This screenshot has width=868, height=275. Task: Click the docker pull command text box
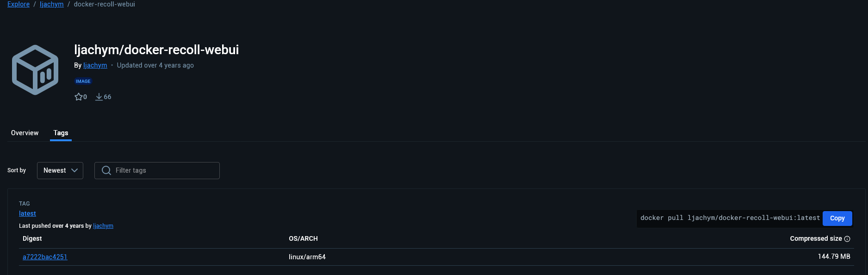click(730, 218)
